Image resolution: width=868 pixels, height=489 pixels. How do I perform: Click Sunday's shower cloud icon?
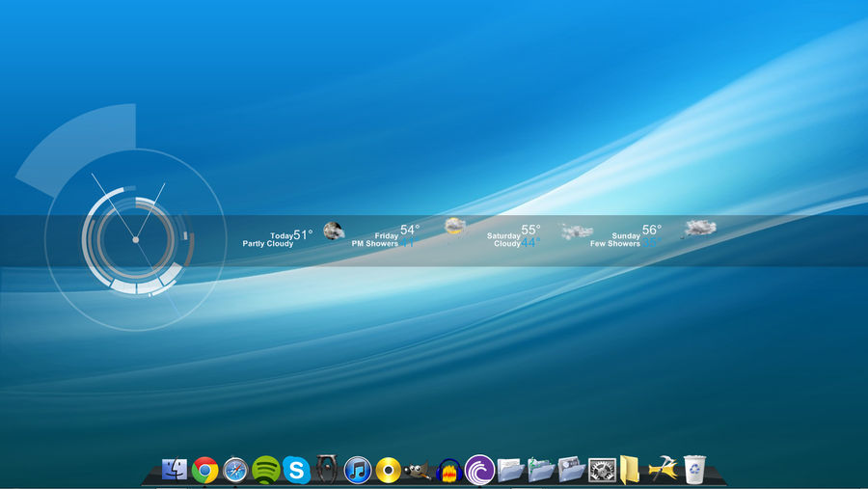[700, 229]
